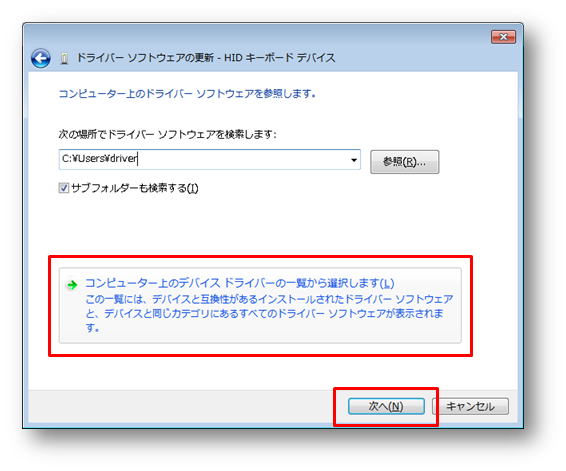Click the last description line す。 in the option box

click(x=92, y=327)
